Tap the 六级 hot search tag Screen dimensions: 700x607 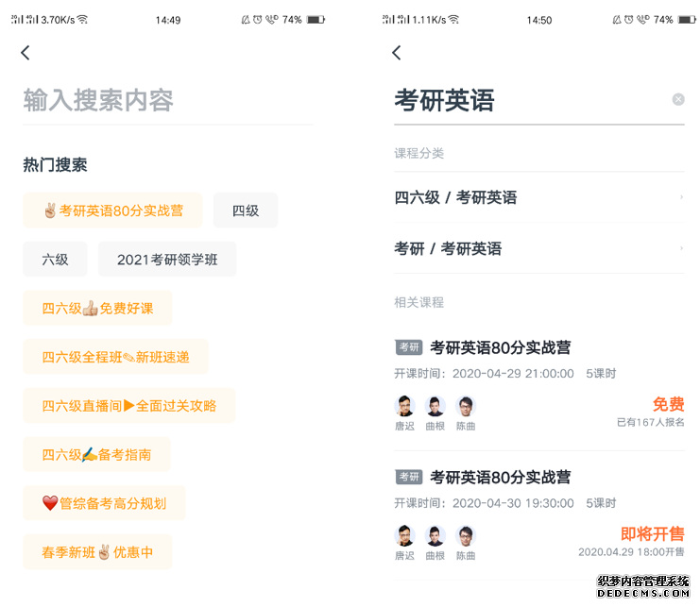tap(55, 260)
